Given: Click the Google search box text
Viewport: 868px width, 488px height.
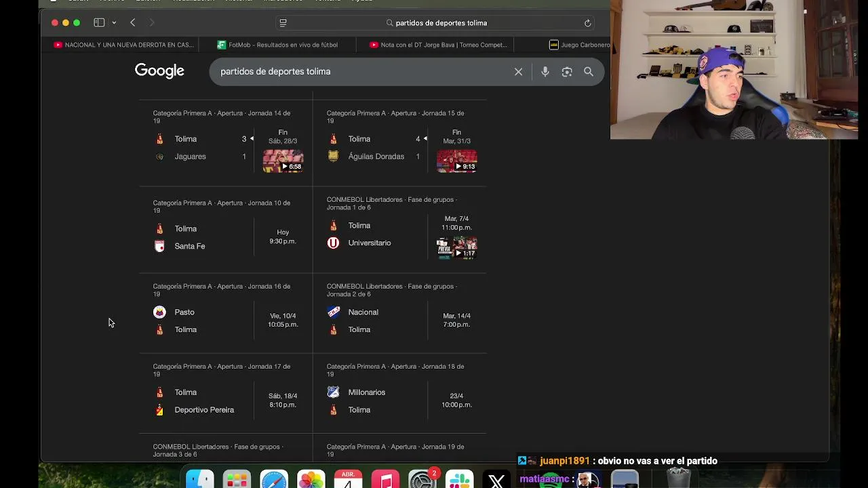Looking at the screenshot, I should click(x=275, y=71).
